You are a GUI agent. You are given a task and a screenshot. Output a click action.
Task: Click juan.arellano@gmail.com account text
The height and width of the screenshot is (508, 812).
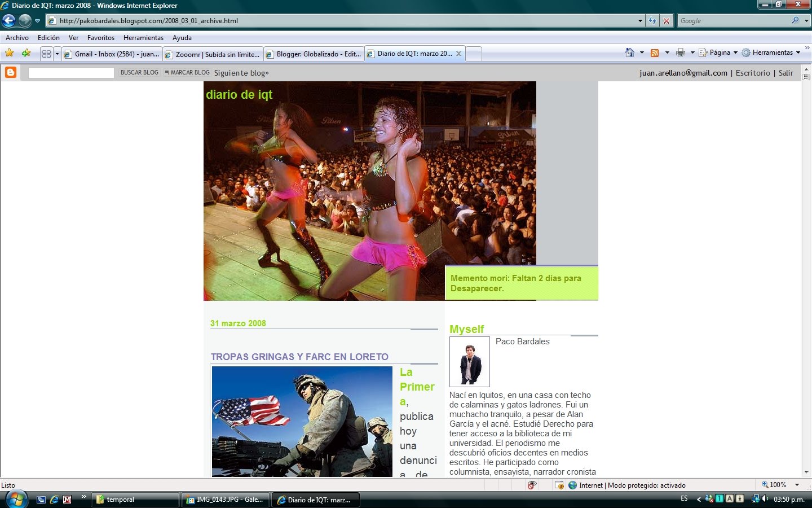pyautogui.click(x=683, y=73)
